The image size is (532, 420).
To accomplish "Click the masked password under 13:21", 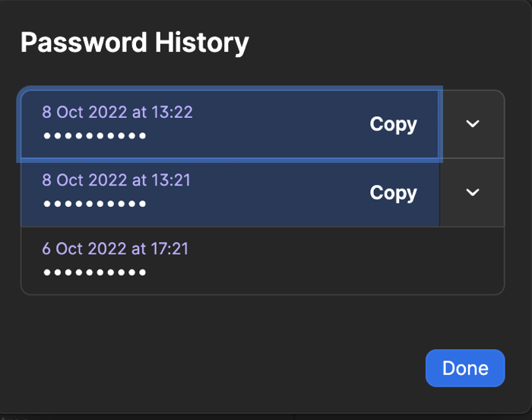I will (95, 205).
